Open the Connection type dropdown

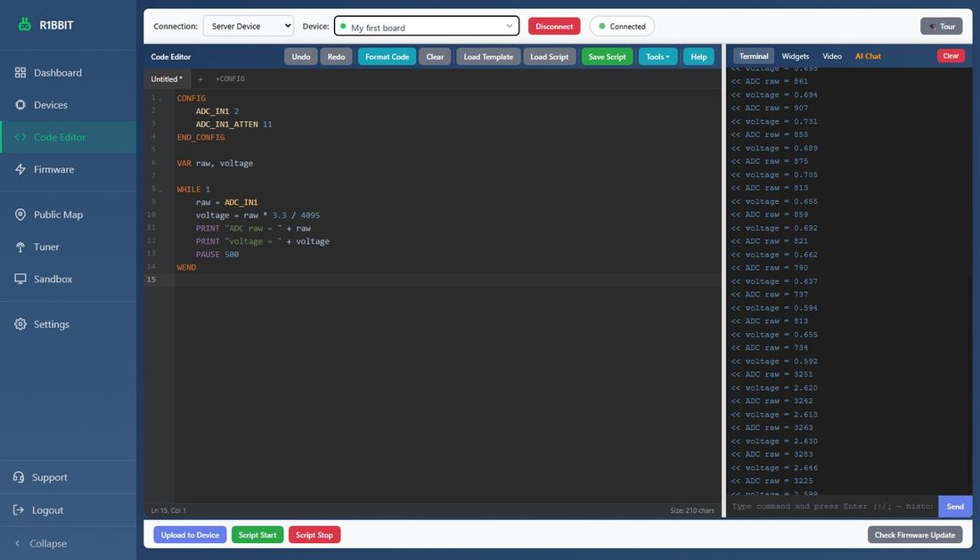pos(249,26)
